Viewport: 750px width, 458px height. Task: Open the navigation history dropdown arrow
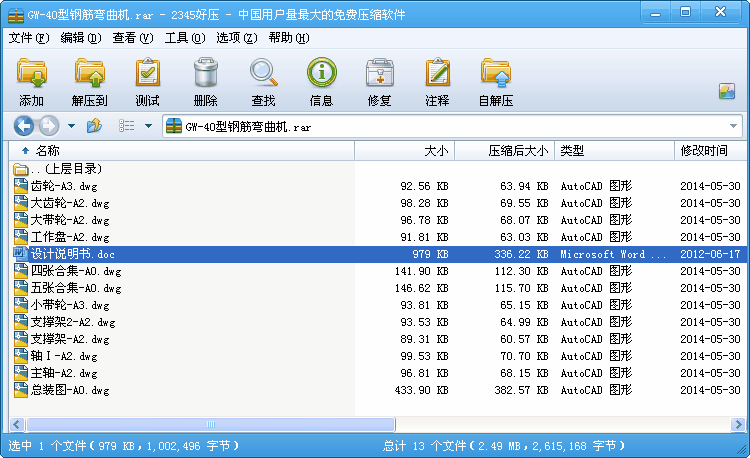[72, 126]
